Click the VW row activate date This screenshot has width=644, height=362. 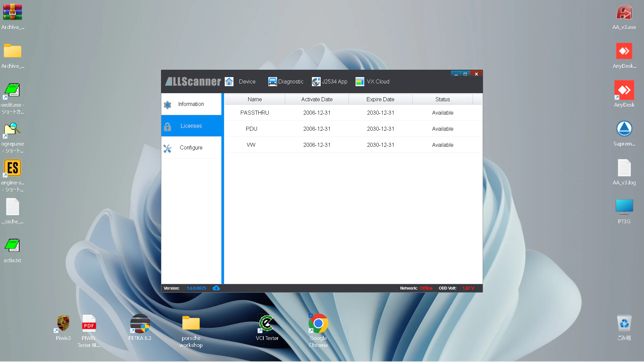tap(317, 145)
